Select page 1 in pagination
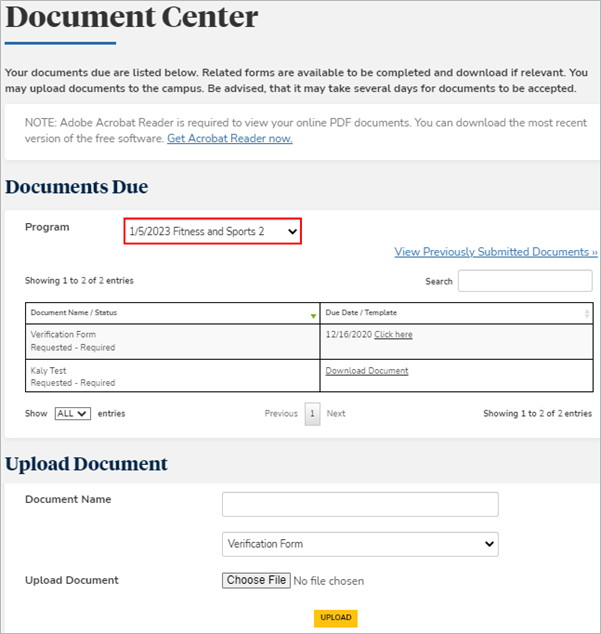The width and height of the screenshot is (601, 634). pyautogui.click(x=312, y=414)
